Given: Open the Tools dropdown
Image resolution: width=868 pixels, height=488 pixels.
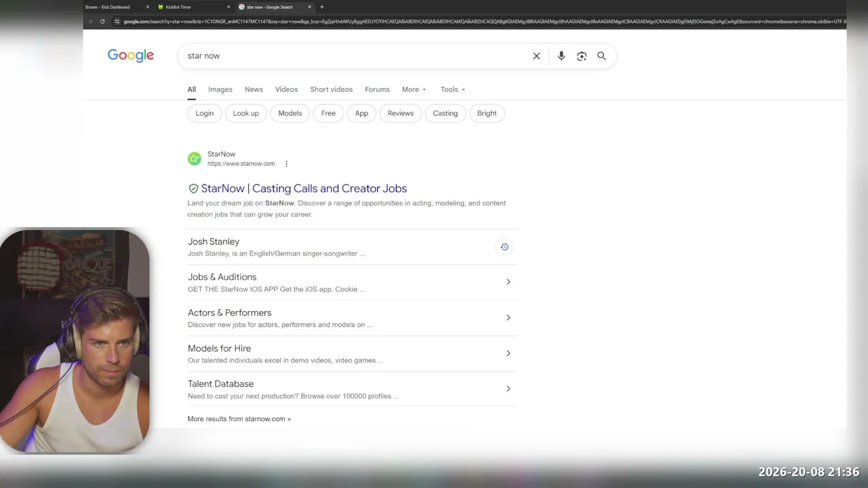Looking at the screenshot, I should coord(453,89).
